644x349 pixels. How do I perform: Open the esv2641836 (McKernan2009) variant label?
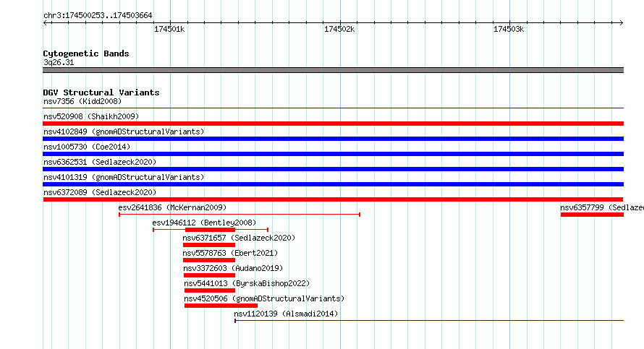(x=172, y=207)
